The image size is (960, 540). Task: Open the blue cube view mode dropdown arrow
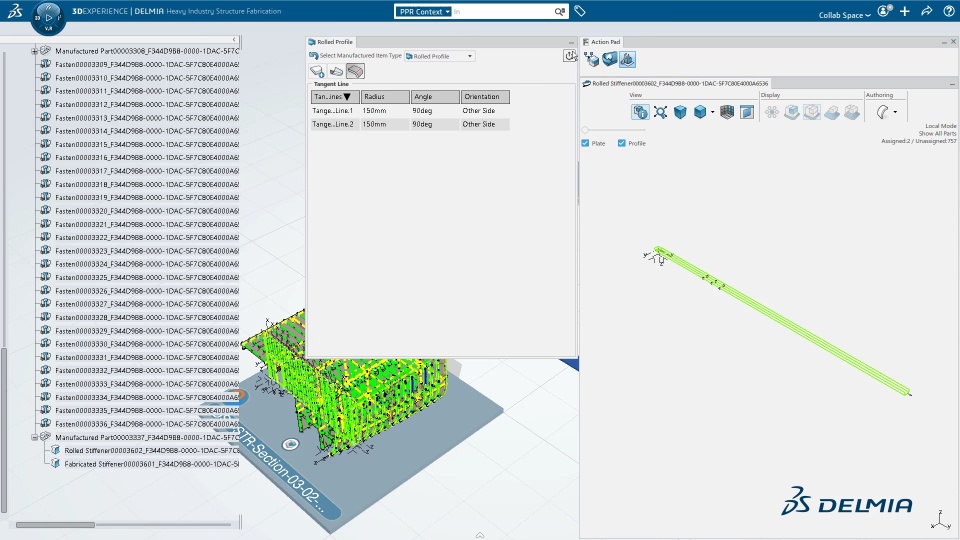[712, 113]
